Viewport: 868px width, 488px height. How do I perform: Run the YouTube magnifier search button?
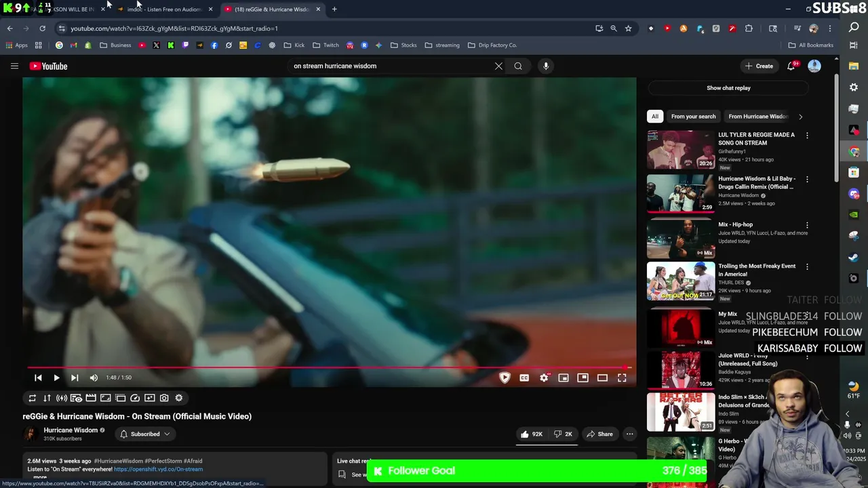pyautogui.click(x=518, y=66)
